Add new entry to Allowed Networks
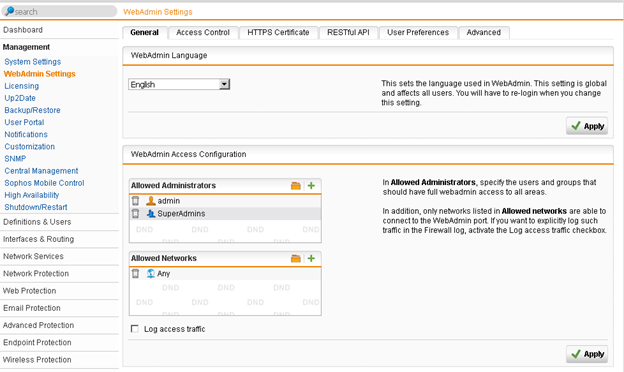624x372 pixels. tap(311, 258)
